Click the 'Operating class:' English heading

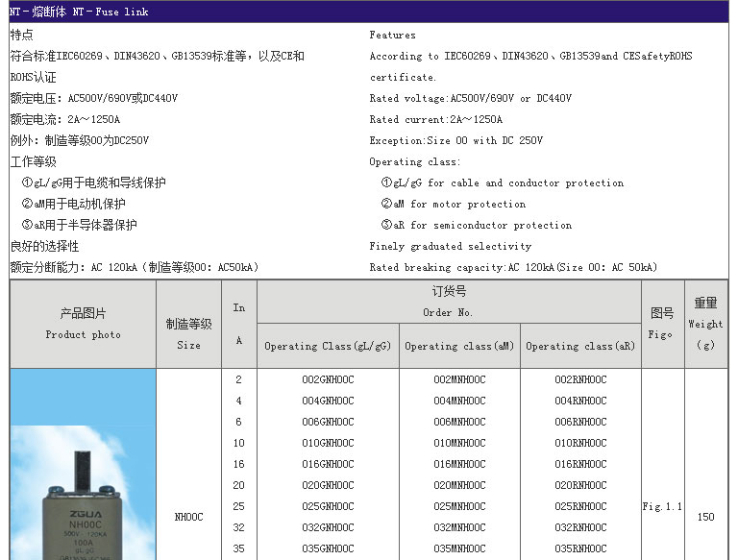tap(415, 162)
